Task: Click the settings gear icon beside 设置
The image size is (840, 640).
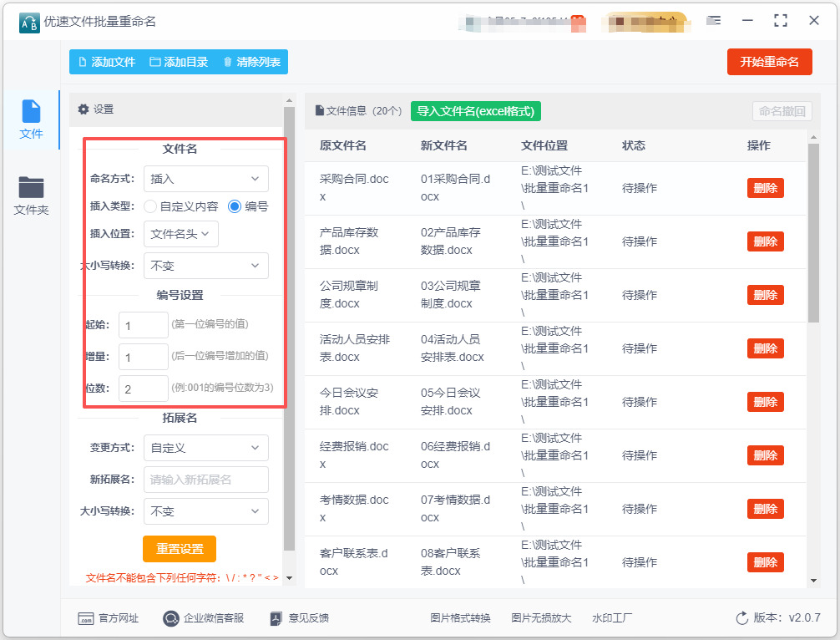Action: point(83,109)
